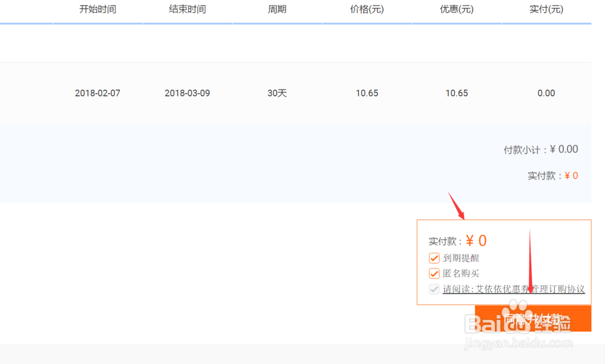Click the end date 2018-03-09 value

point(187,93)
